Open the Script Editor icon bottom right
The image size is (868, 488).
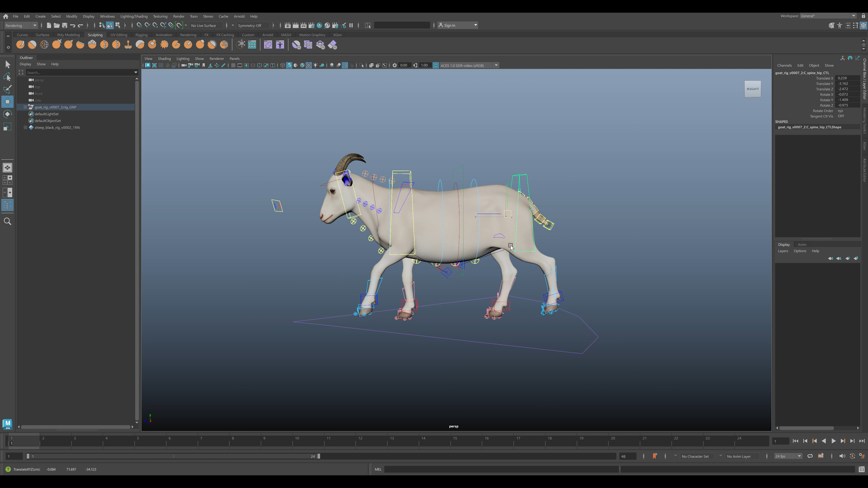click(862, 469)
